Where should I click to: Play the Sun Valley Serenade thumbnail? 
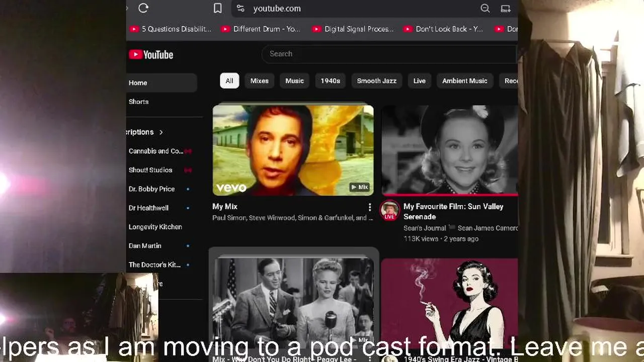pyautogui.click(x=449, y=150)
